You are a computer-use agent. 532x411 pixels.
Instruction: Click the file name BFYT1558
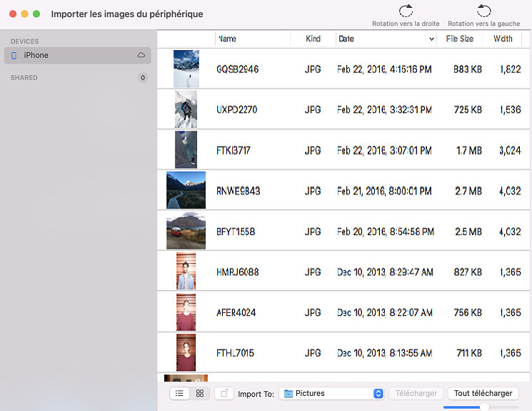point(236,232)
